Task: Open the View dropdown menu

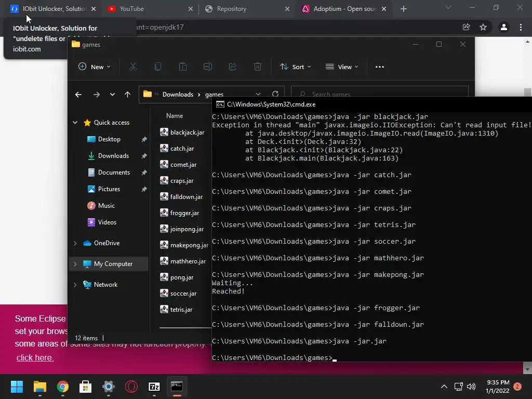Action: tap(342, 67)
